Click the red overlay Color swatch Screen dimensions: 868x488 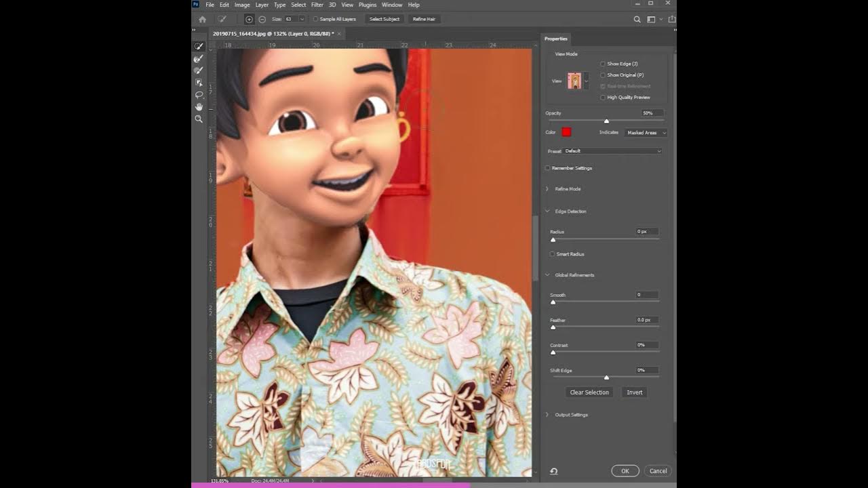coord(566,132)
